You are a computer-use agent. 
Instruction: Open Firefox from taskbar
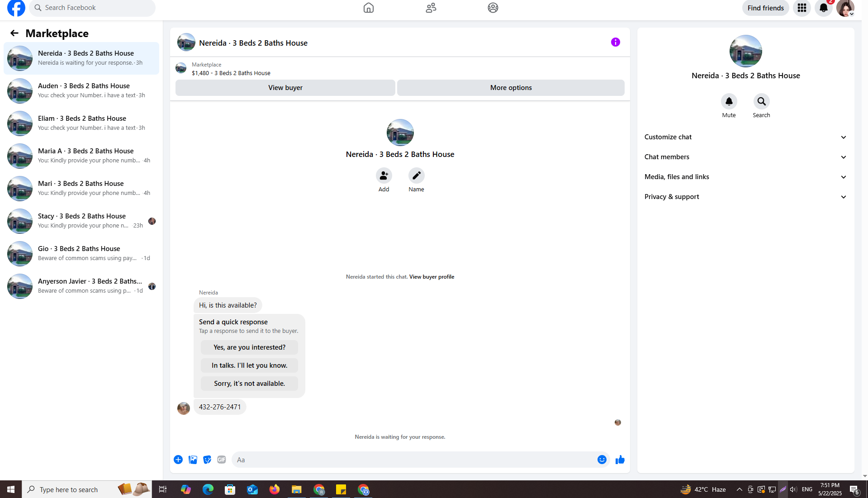(275, 489)
